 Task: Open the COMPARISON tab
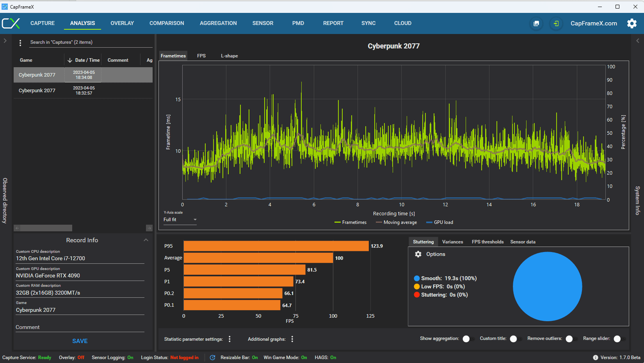(167, 23)
